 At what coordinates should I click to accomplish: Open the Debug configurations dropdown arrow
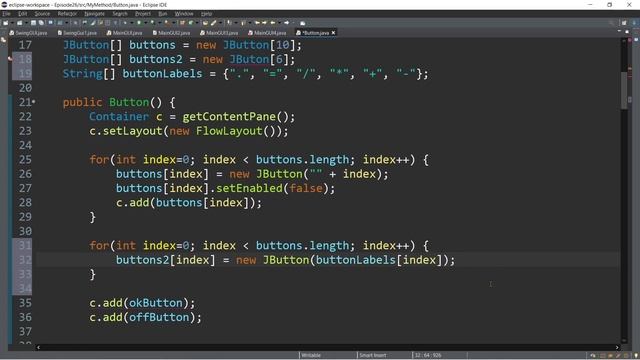[x=131, y=23]
